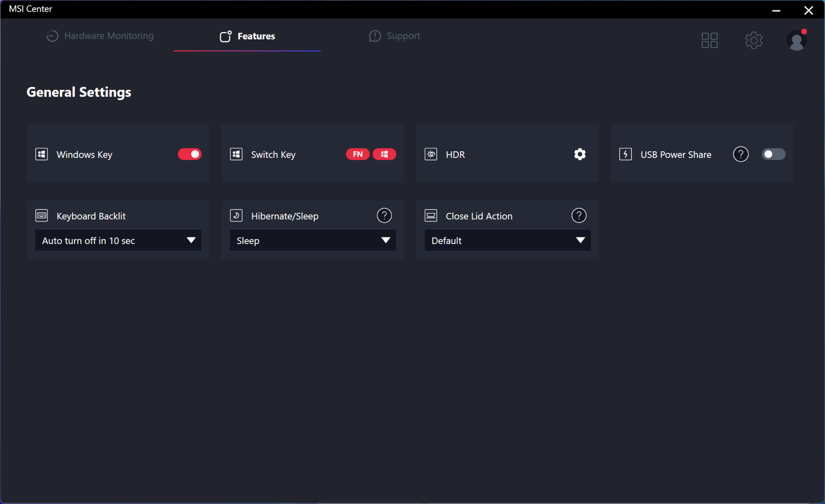The width and height of the screenshot is (825, 504).
Task: Open HDR settings gear icon
Action: (x=580, y=154)
